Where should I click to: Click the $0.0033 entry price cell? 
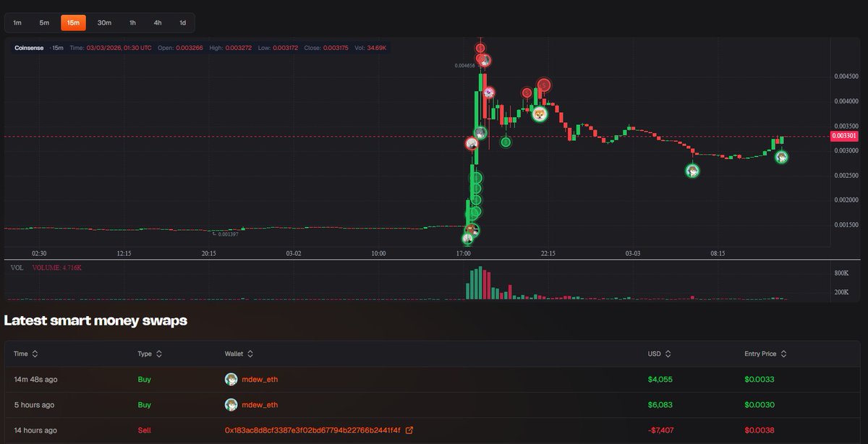pyautogui.click(x=759, y=380)
